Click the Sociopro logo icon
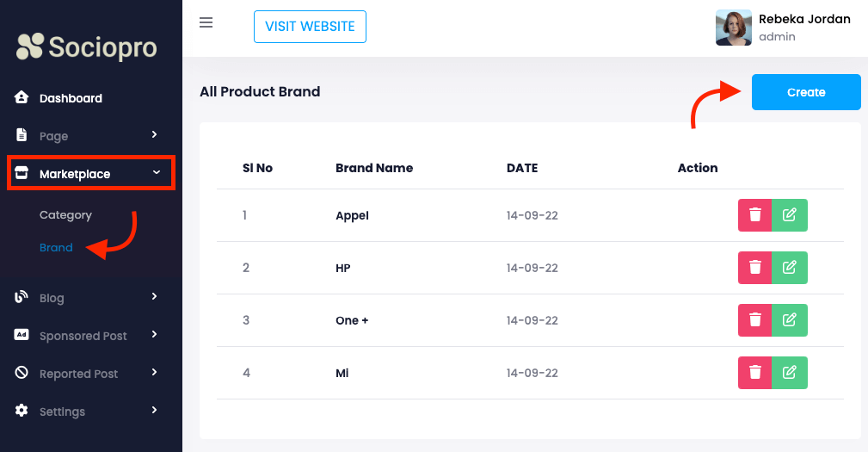 [x=29, y=46]
